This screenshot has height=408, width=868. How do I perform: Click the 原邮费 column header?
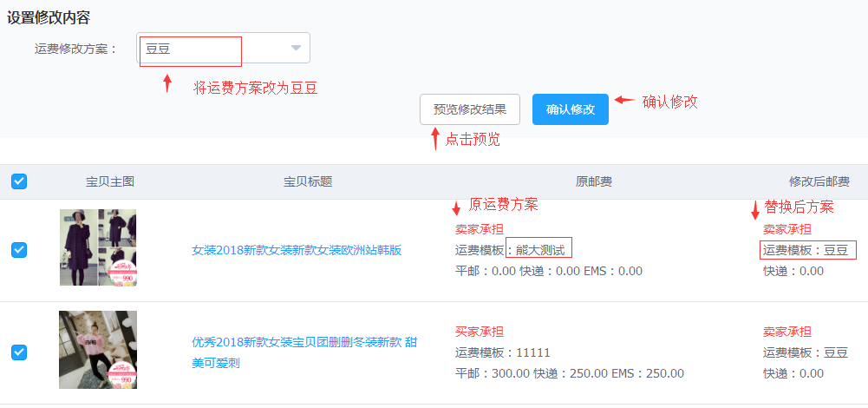pyautogui.click(x=594, y=181)
